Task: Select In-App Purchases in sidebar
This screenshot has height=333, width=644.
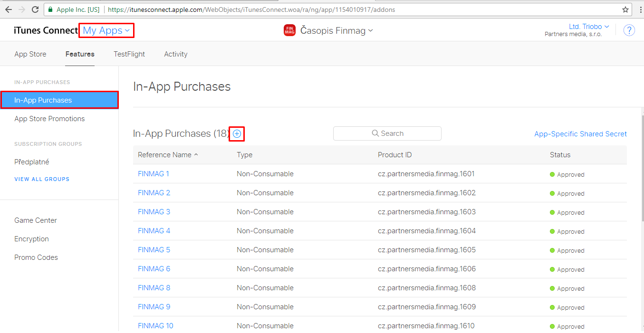Action: click(59, 100)
